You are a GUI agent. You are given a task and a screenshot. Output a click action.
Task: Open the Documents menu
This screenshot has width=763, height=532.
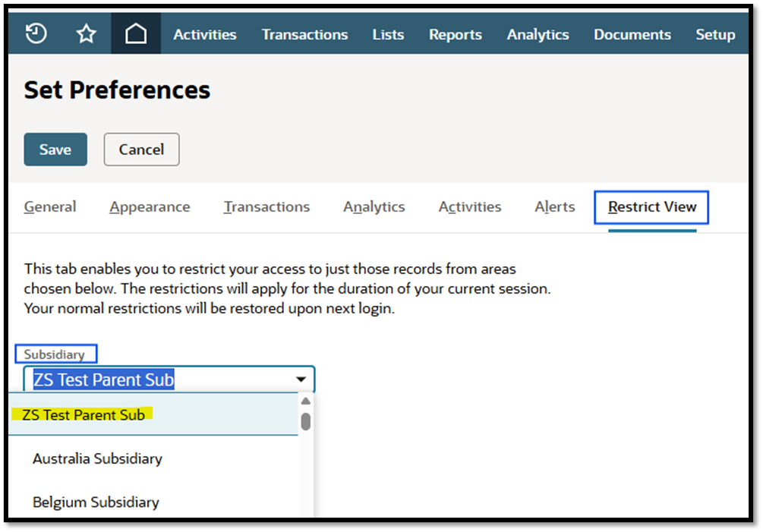[x=632, y=35]
